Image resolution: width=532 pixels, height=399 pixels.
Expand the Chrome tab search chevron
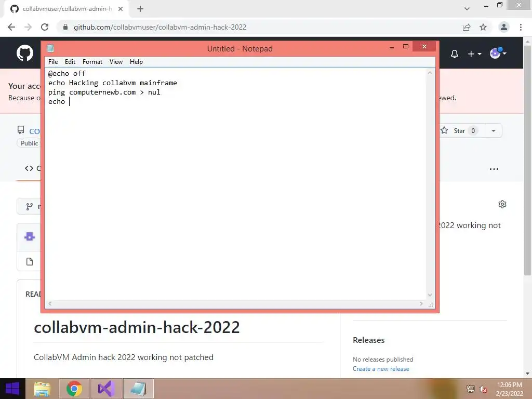click(x=467, y=9)
